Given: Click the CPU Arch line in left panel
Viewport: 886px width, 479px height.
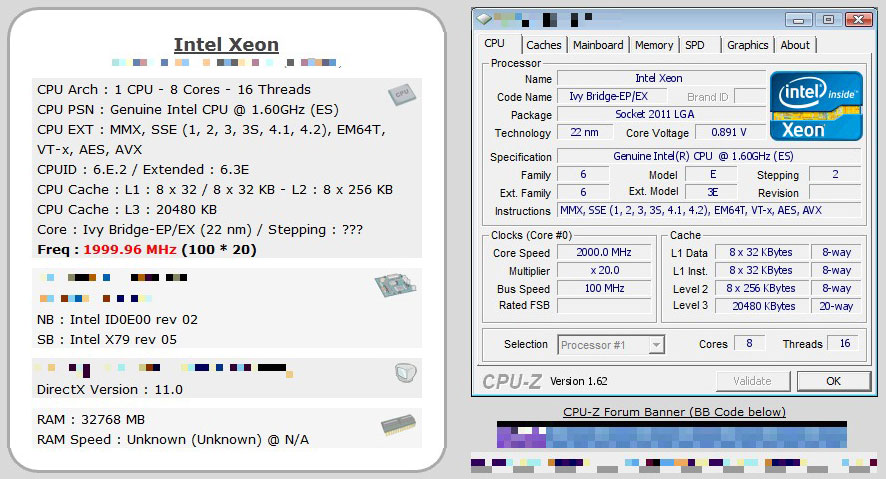Looking at the screenshot, I should coord(174,89).
